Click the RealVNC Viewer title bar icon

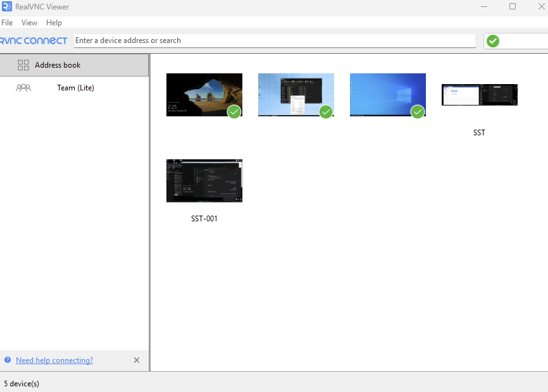[x=6, y=6]
